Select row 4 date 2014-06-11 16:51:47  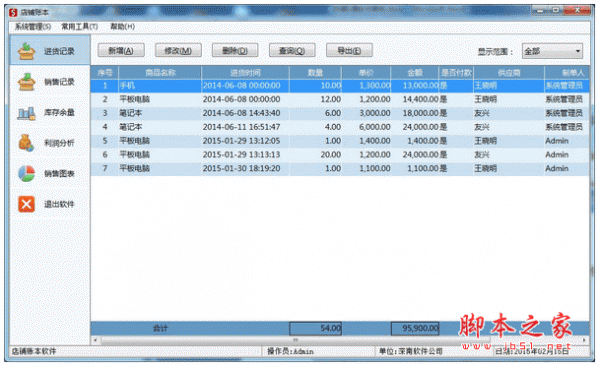pos(241,127)
